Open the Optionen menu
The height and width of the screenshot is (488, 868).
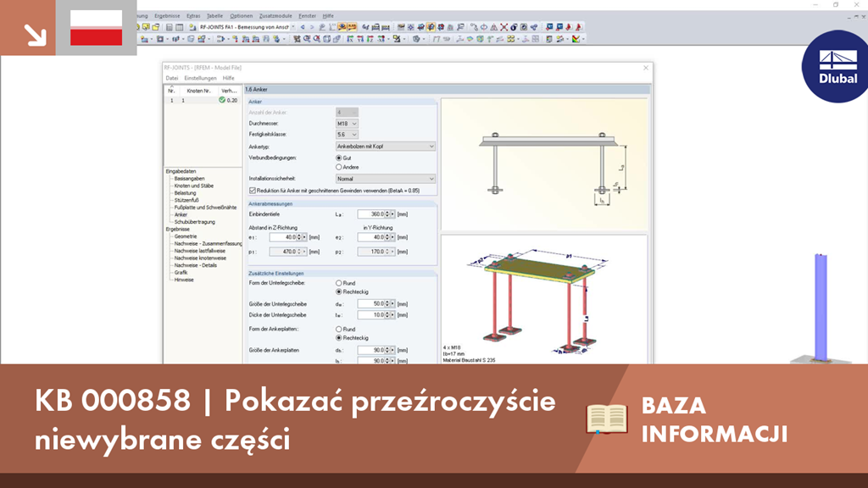[x=242, y=16]
